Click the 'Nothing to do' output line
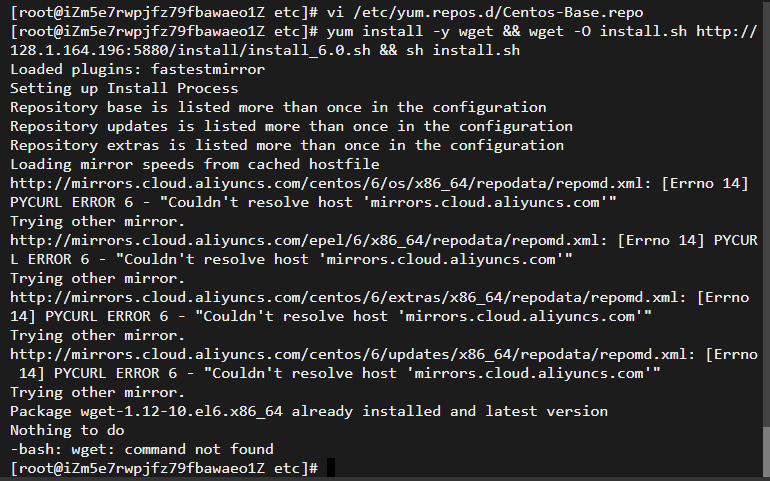The width and height of the screenshot is (770, 481). pos(67,430)
